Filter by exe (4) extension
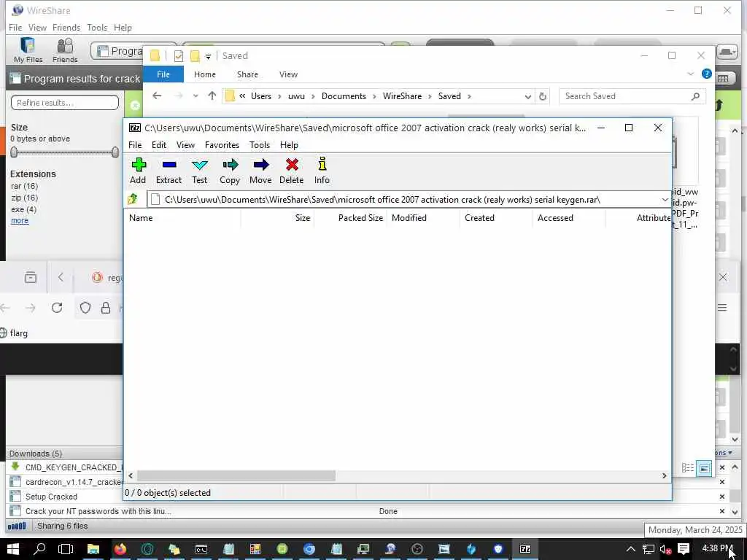The image size is (747, 560). click(23, 209)
